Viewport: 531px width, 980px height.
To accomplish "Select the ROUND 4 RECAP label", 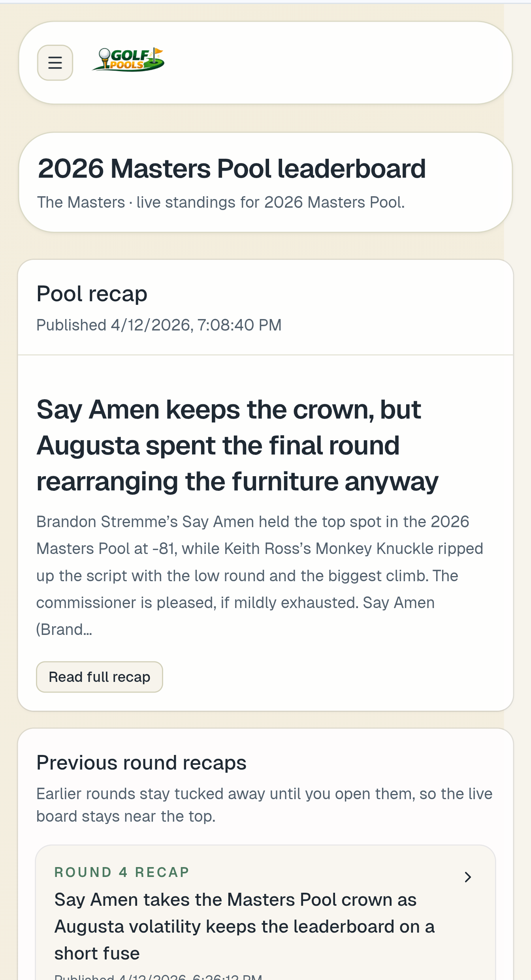I will (122, 872).
